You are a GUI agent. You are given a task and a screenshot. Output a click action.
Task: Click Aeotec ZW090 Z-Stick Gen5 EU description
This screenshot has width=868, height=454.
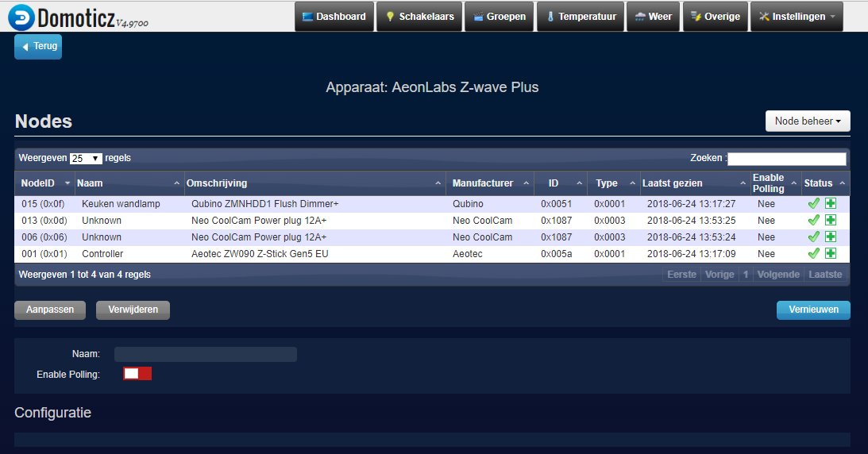click(260, 254)
